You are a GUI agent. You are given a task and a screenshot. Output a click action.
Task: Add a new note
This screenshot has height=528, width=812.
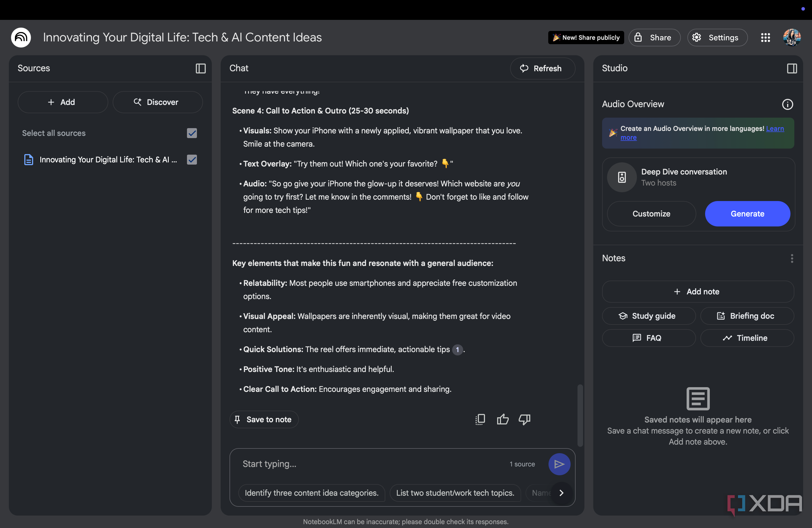(x=698, y=291)
